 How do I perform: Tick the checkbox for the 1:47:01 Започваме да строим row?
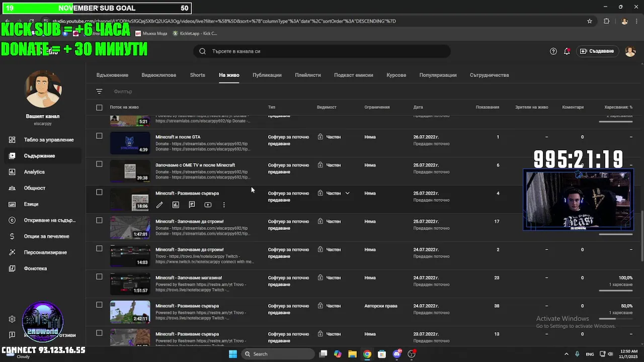tap(99, 220)
